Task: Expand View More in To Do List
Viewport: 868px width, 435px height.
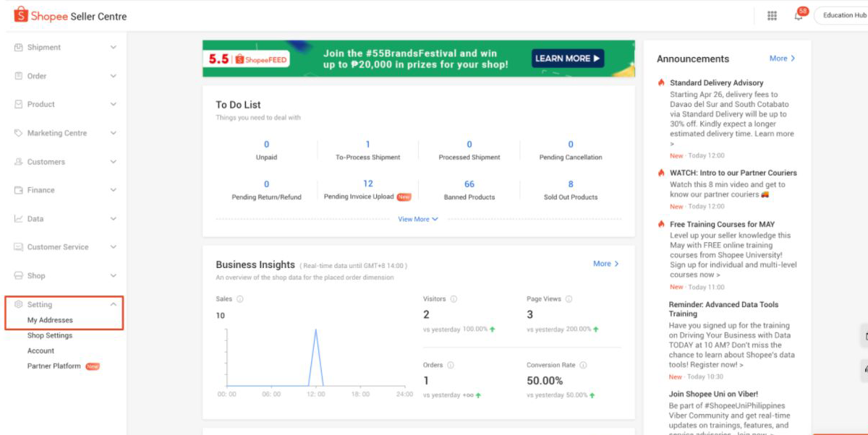Action: coord(417,219)
